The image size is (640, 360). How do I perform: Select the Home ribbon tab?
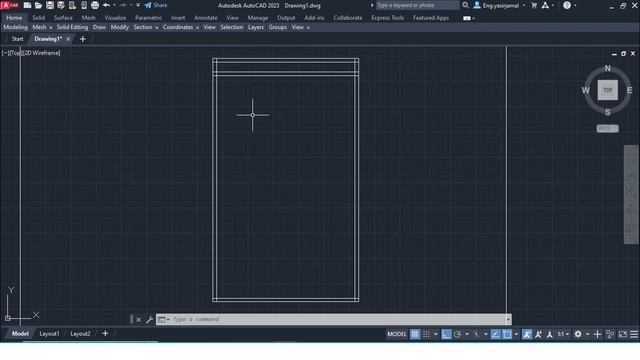[14, 18]
